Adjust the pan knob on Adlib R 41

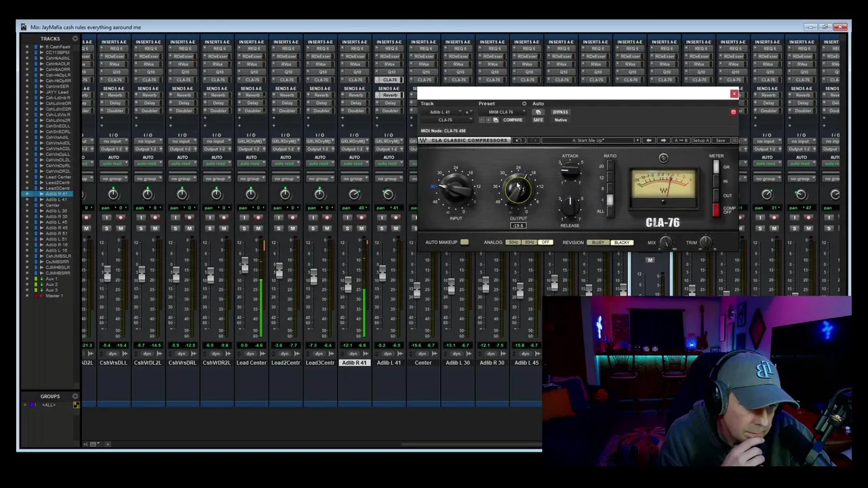pos(354,195)
